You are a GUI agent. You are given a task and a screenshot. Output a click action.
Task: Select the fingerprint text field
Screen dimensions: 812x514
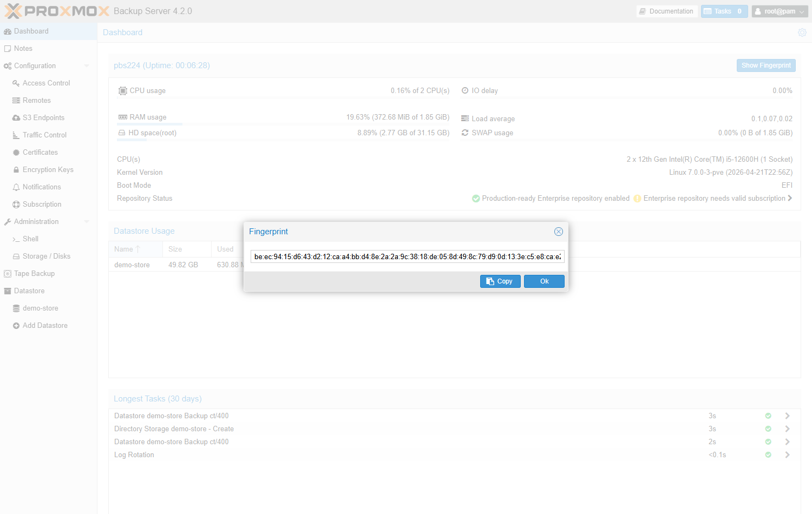pos(408,256)
